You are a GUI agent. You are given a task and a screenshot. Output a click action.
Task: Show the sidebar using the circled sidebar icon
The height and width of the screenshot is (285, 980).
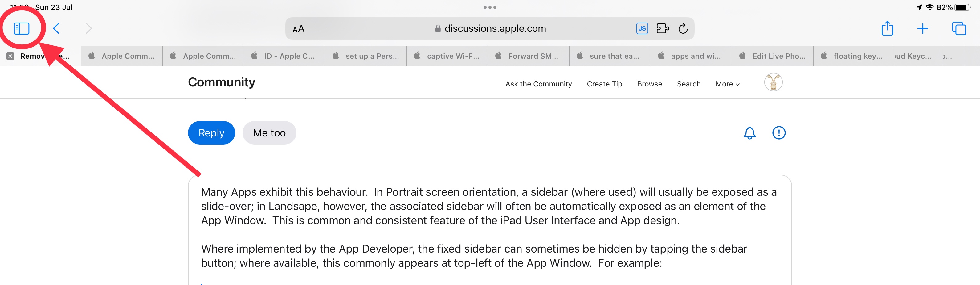click(22, 28)
